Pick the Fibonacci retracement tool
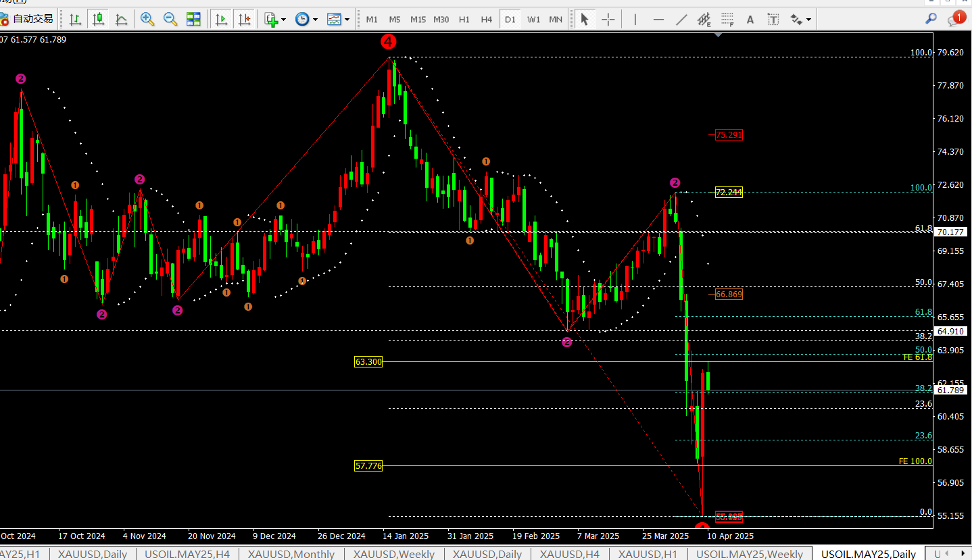Image resolution: width=972 pixels, height=560 pixels. pyautogui.click(x=727, y=19)
